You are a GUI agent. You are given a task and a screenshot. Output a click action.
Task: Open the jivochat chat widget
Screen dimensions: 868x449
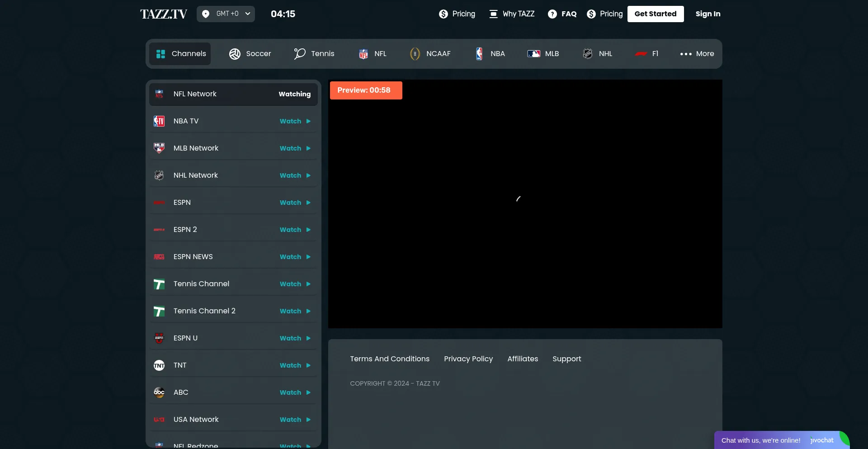tap(782, 440)
